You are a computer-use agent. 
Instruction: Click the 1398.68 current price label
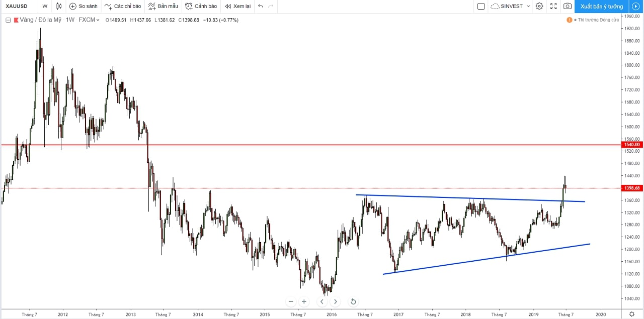pos(632,188)
